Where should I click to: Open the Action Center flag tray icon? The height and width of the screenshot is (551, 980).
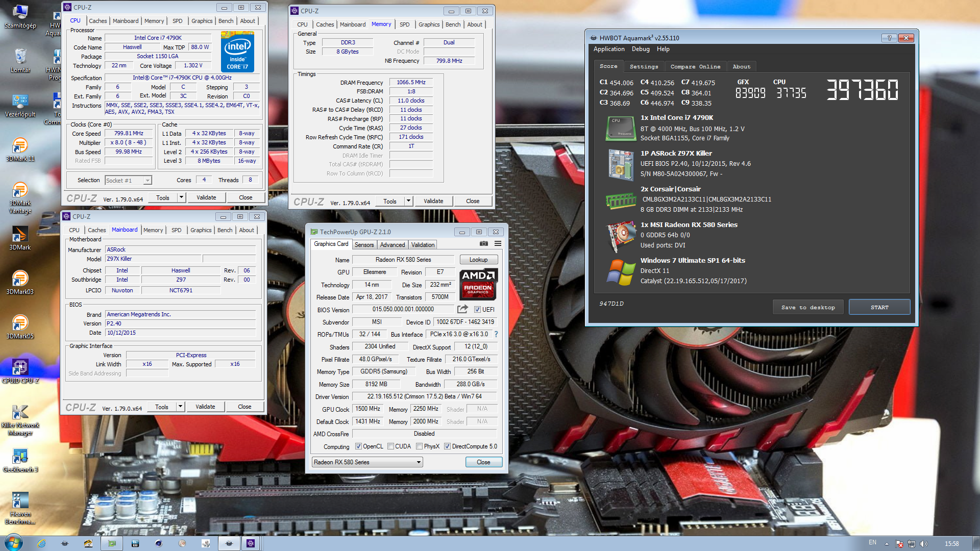(x=899, y=544)
